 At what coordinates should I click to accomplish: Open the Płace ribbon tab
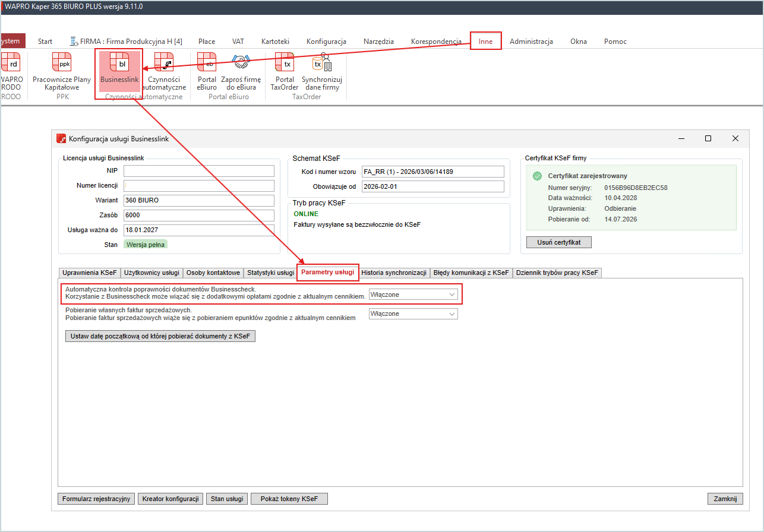point(207,41)
